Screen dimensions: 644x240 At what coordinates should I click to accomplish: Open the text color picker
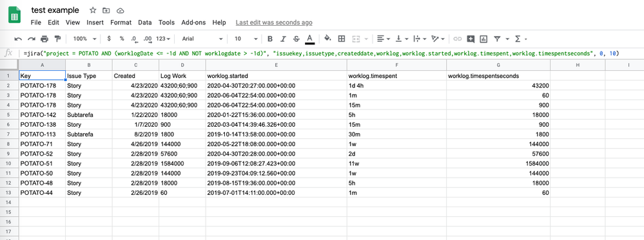pos(309,39)
